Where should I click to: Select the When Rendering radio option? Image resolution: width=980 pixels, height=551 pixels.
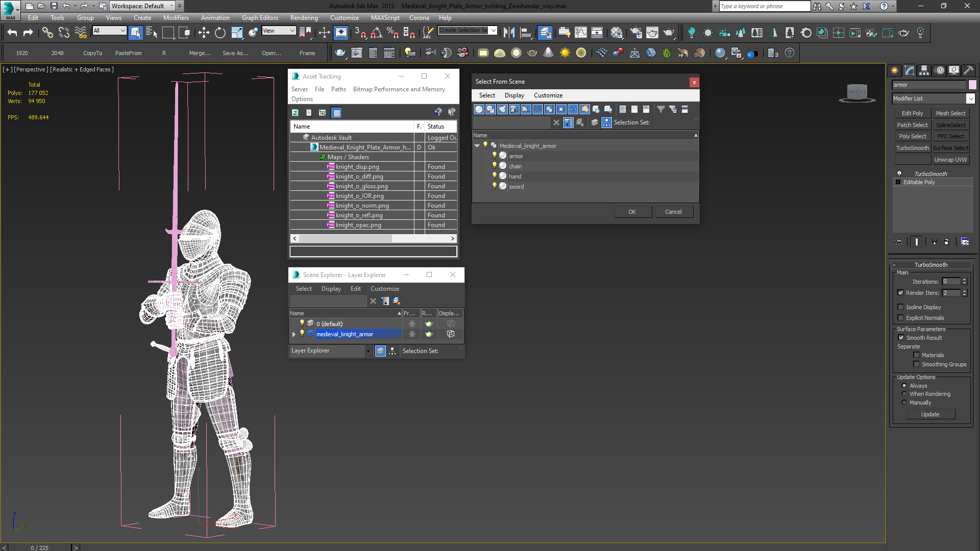(904, 394)
